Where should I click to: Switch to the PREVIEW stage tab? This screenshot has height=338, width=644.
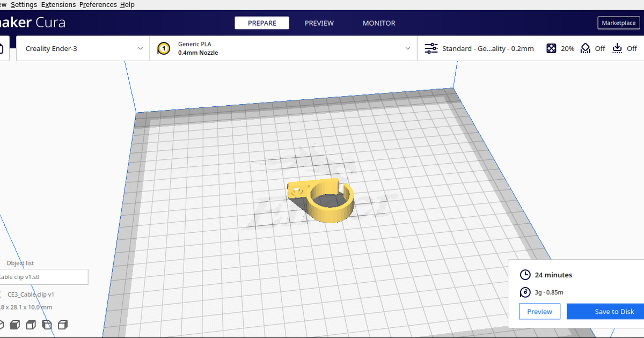tap(319, 23)
